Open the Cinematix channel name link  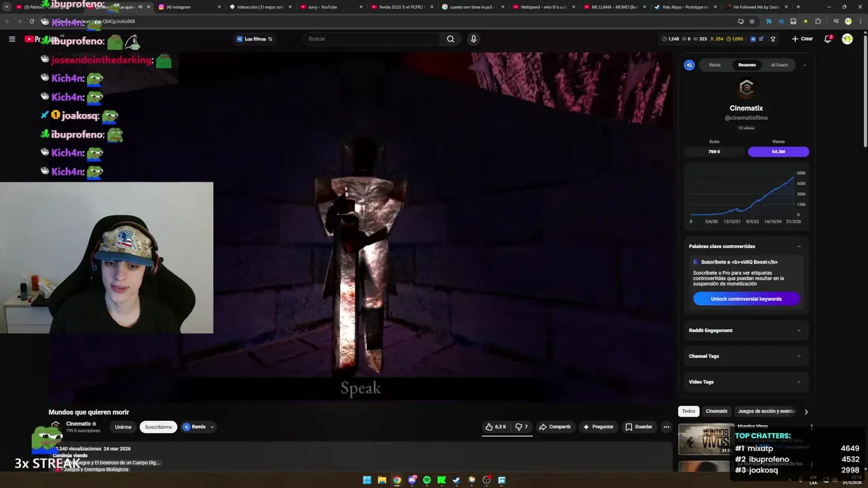(x=78, y=424)
